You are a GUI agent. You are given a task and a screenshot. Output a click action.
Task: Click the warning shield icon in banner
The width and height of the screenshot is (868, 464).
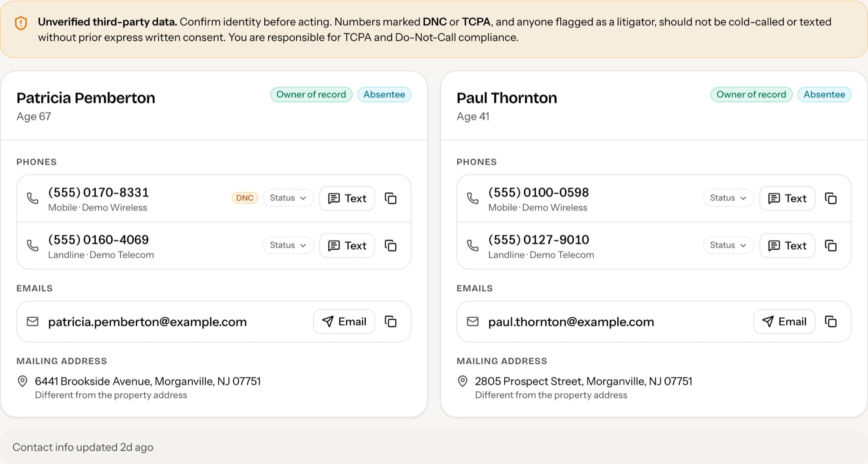[x=21, y=23]
